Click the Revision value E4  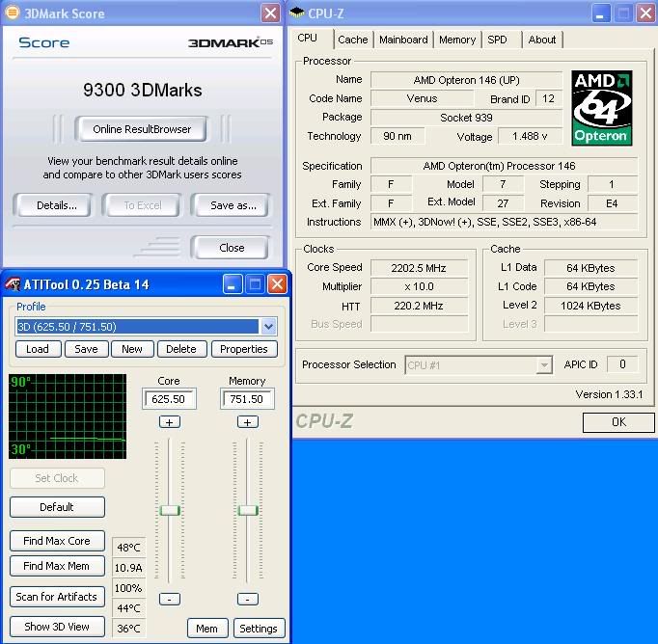click(612, 203)
